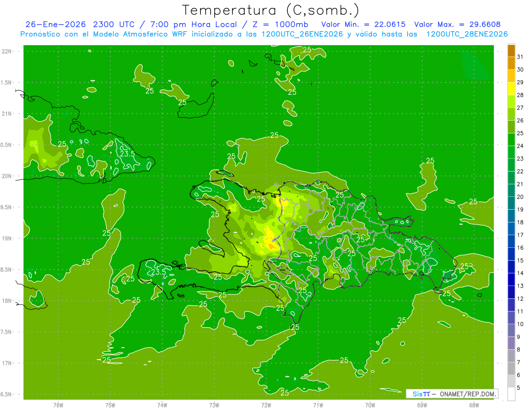Click the "18N" latitude axis label
Image resolution: width=532 pixels, height=411 pixels.
tap(6, 301)
